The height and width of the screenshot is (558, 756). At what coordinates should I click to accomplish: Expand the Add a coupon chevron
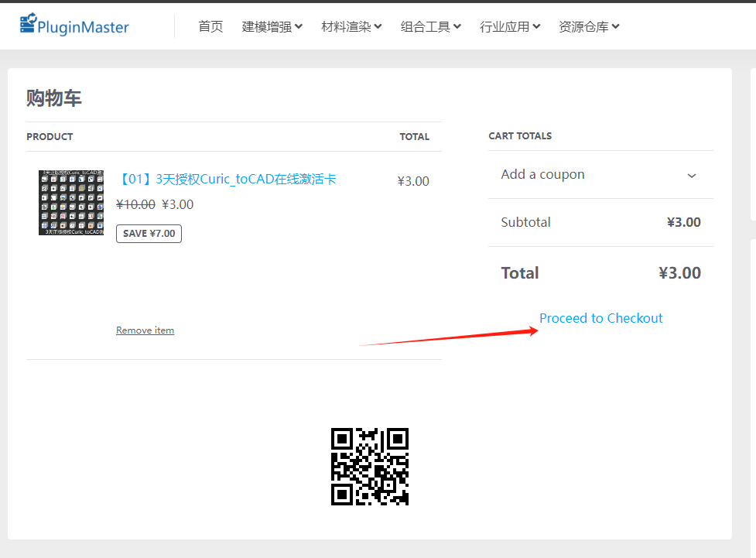pyautogui.click(x=692, y=176)
